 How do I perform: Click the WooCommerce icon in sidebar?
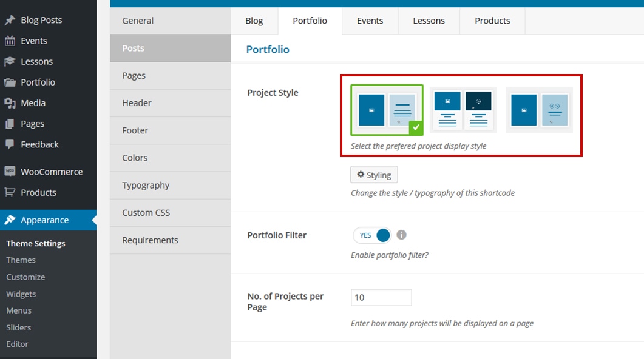pos(10,172)
